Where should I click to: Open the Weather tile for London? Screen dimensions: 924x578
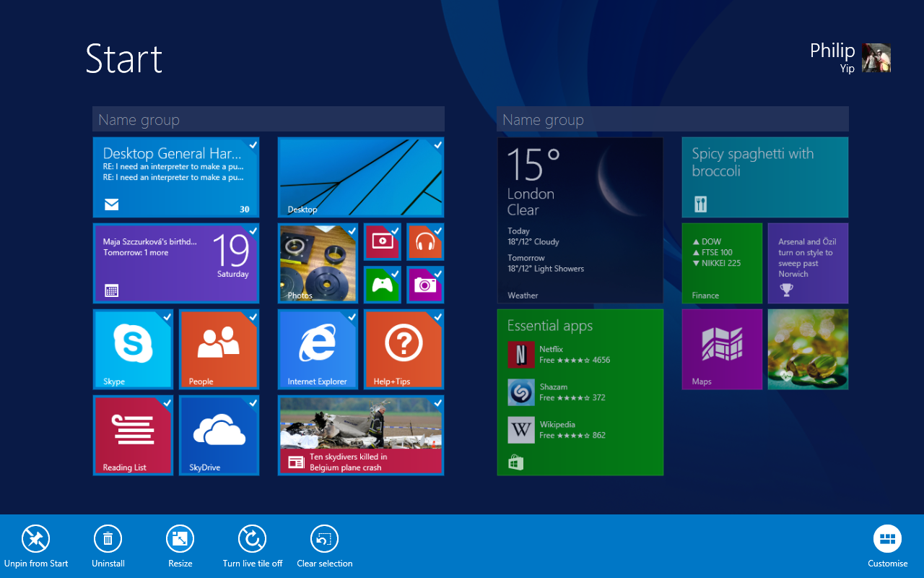pyautogui.click(x=580, y=220)
